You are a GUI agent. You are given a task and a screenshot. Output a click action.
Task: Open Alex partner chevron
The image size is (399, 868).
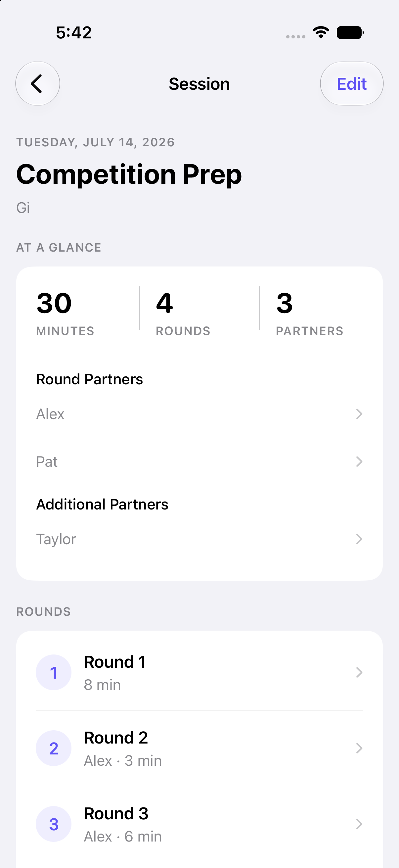click(359, 414)
